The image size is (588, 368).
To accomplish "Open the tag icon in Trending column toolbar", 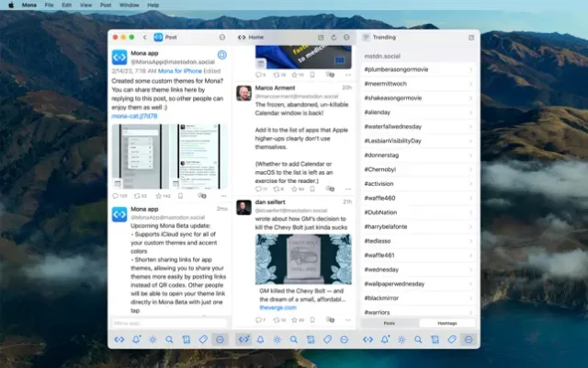I will (x=451, y=339).
